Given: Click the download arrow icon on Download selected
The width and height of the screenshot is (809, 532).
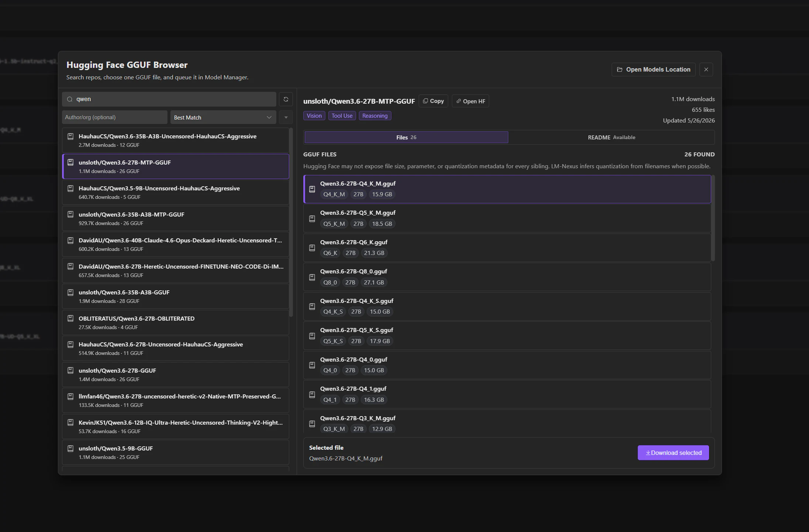Looking at the screenshot, I should point(648,453).
